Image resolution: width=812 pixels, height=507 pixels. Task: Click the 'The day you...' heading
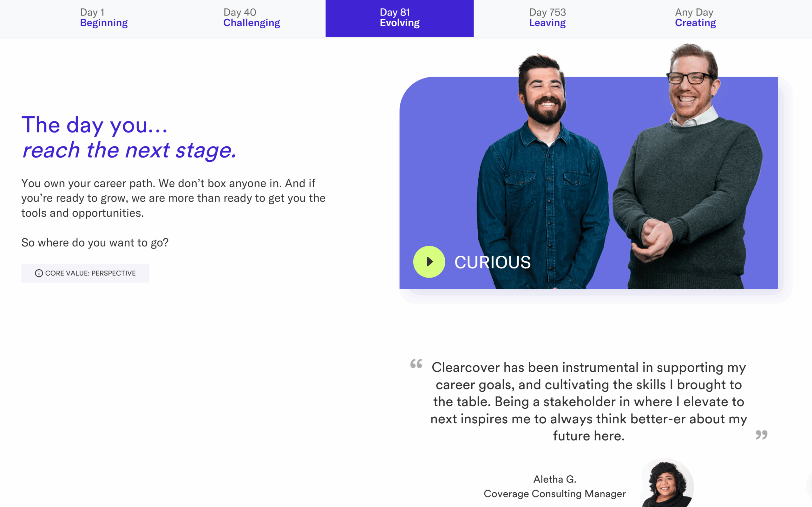pyautogui.click(x=94, y=125)
